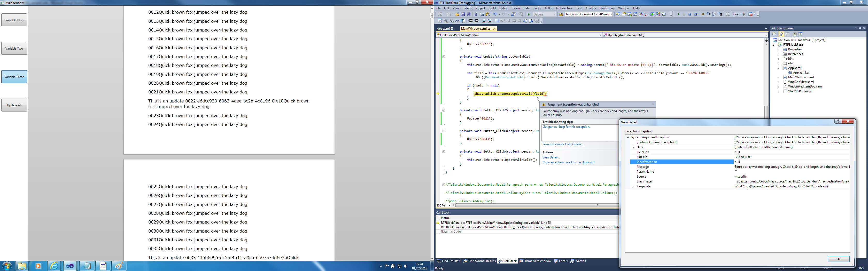Expand the Data row in exception snapshot

click(x=633, y=147)
